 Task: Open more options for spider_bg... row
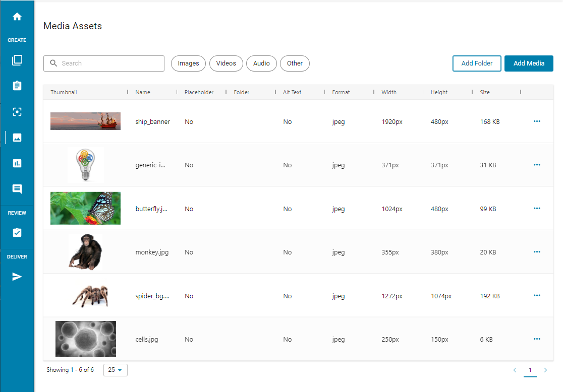pyautogui.click(x=537, y=296)
